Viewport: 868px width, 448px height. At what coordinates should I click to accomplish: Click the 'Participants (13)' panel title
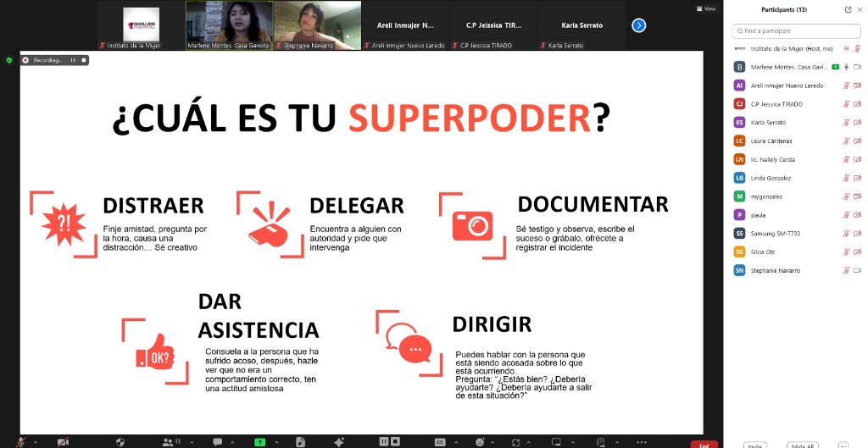[784, 9]
